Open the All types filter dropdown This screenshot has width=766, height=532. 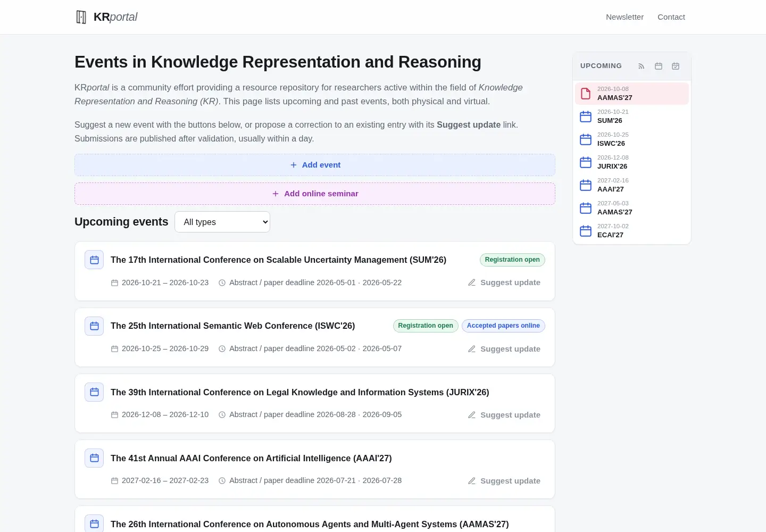pos(222,222)
